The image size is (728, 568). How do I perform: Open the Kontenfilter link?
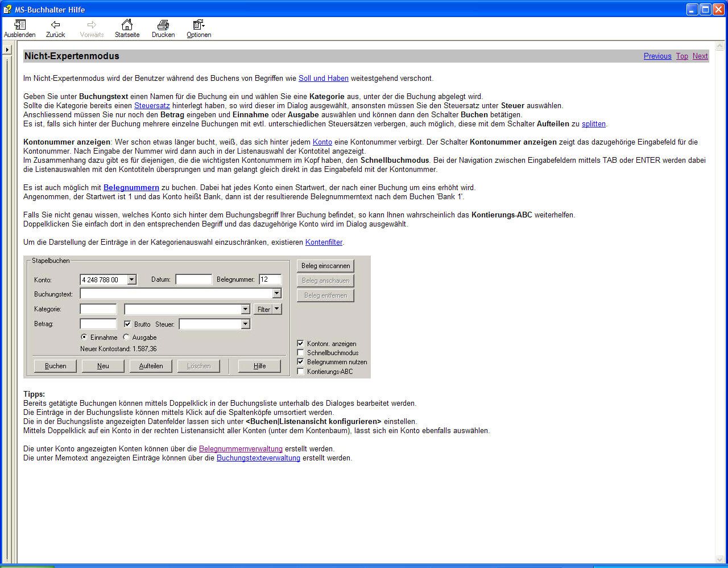click(x=324, y=242)
